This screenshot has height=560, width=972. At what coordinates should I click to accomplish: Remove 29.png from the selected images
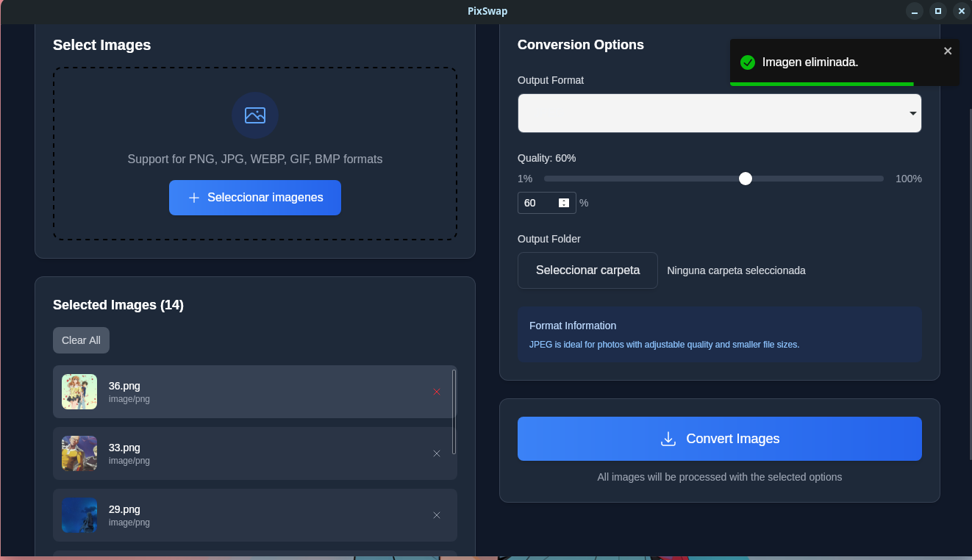[437, 515]
